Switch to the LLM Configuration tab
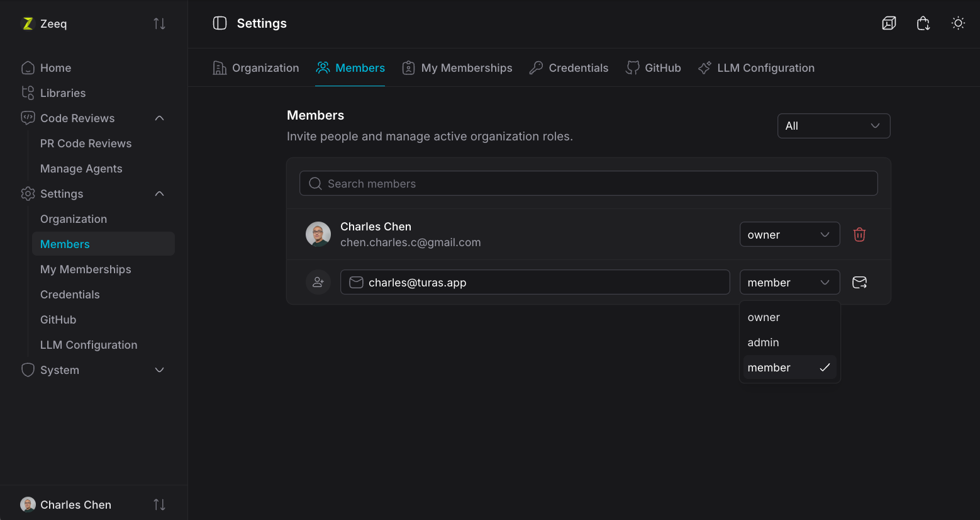Image resolution: width=980 pixels, height=520 pixels. pos(756,68)
